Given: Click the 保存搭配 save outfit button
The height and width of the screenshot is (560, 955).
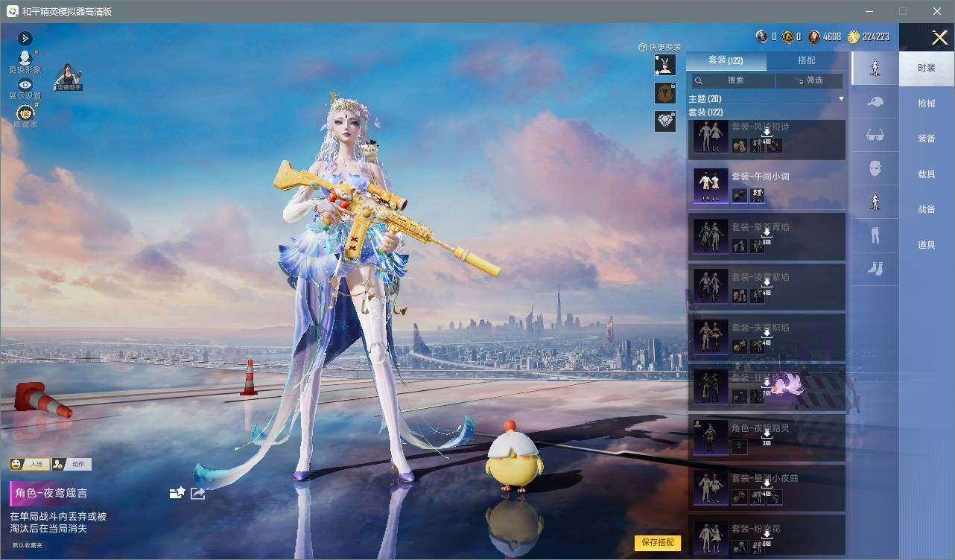Looking at the screenshot, I should coord(658,543).
